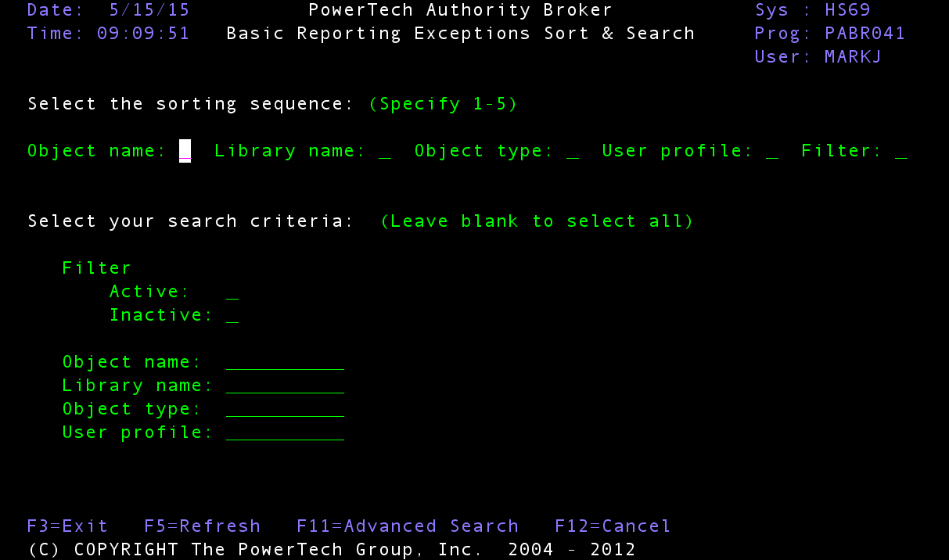Click the User value MARKJ
Viewport: 949px width, 560px height.
coord(853,57)
